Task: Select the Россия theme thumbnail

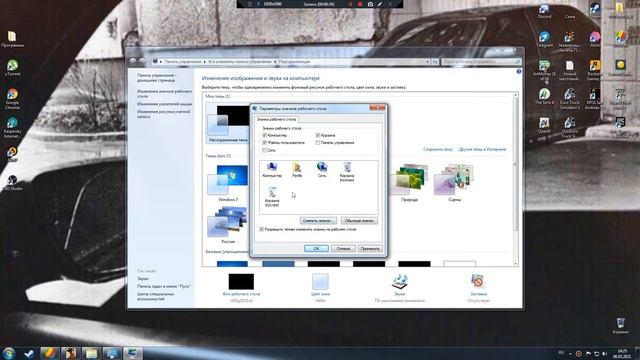Action: click(x=228, y=225)
